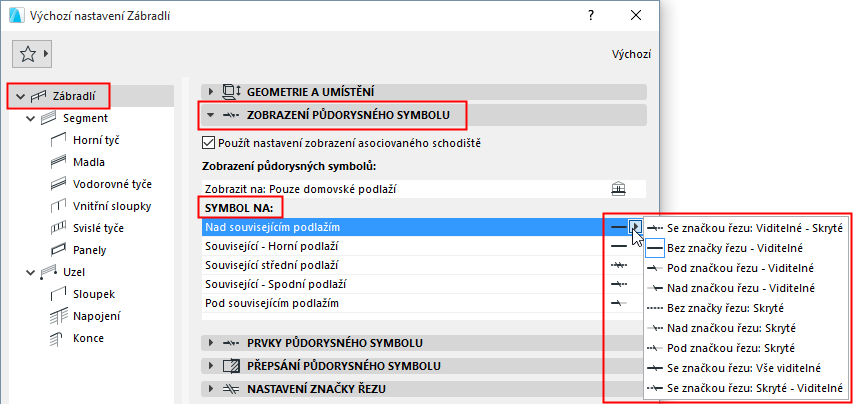Click the Napojení connection icon
This screenshot has height=404, width=853.
[58, 316]
